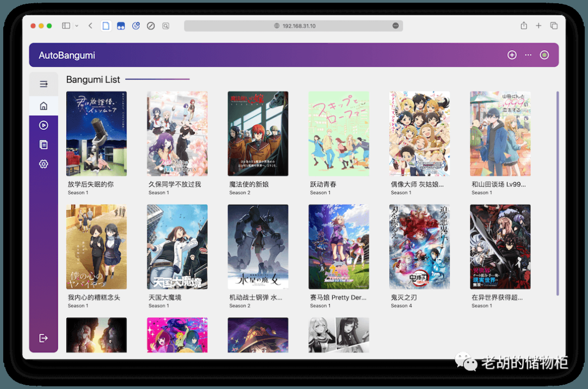Click the title text 魔法使的新娘
The width and height of the screenshot is (588, 389).
click(x=249, y=184)
